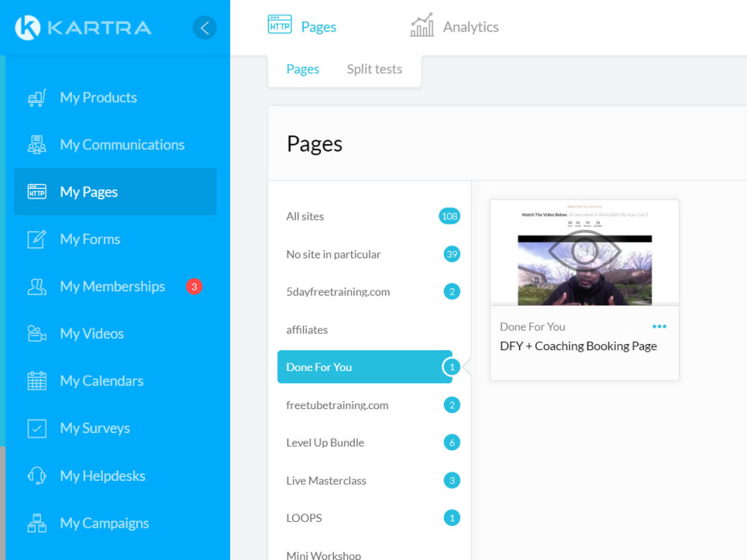Screen dimensions: 747x560
Task: Click the Pages heading
Action: tap(314, 144)
